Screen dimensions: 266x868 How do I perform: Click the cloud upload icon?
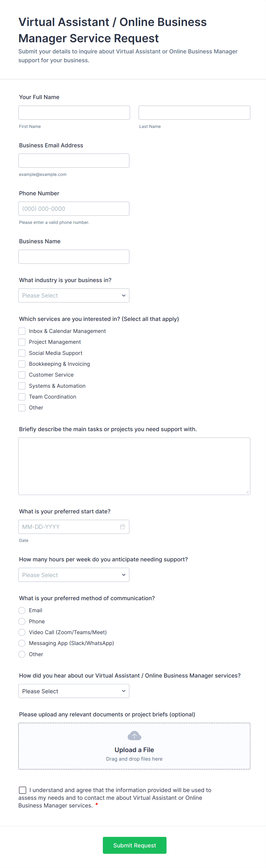coord(134,736)
